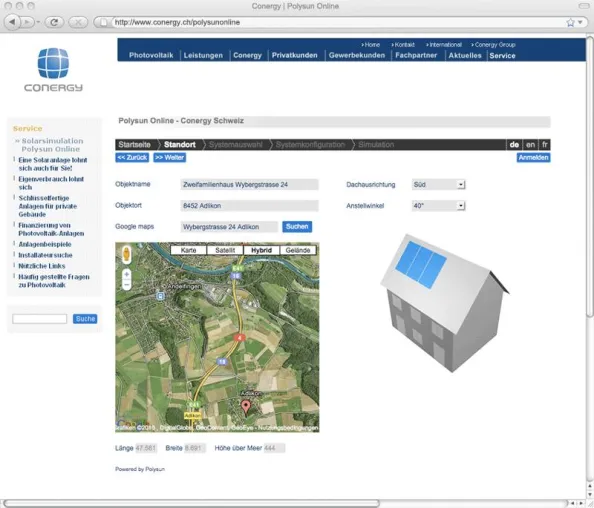Select the Systemauswahl step tab
594x508 pixels.
(235, 145)
